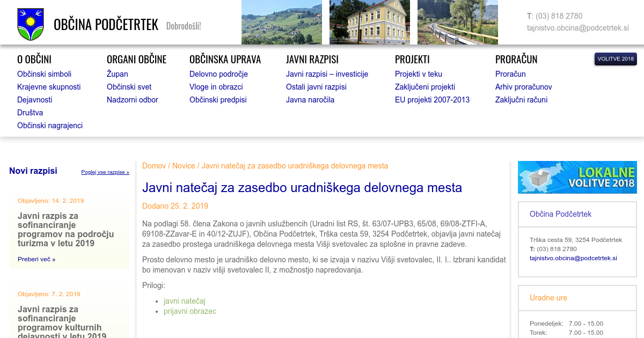
Task: Open Projekti v teku page
Action: click(418, 74)
